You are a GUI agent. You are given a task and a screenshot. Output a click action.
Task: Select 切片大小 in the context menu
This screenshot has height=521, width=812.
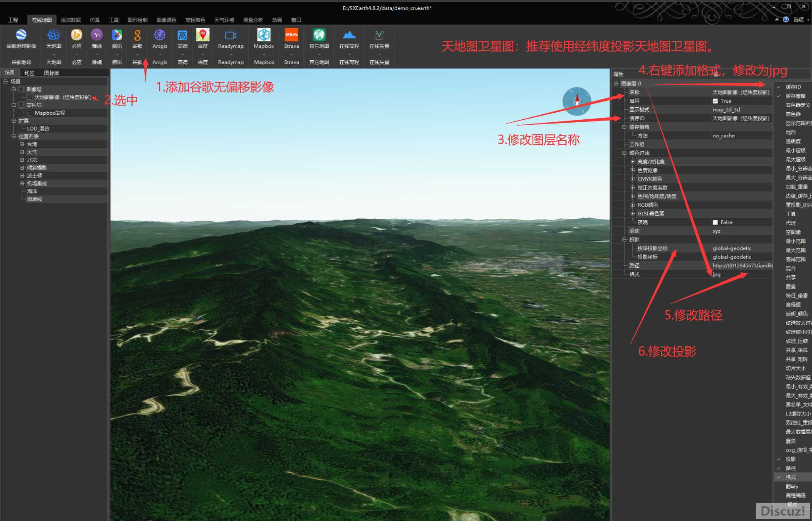tap(793, 368)
